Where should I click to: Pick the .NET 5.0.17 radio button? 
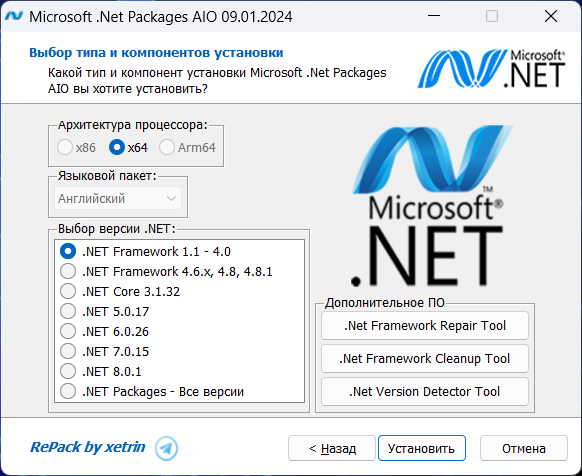(x=104, y=312)
